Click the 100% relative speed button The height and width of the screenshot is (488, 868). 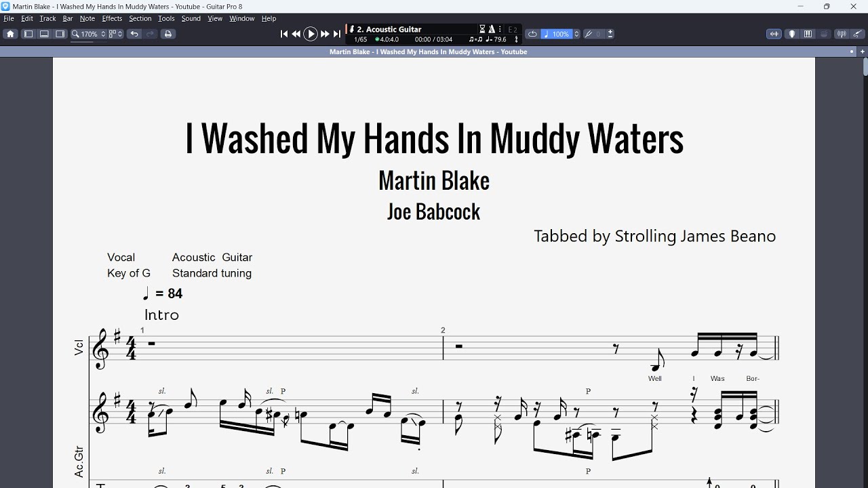point(557,34)
